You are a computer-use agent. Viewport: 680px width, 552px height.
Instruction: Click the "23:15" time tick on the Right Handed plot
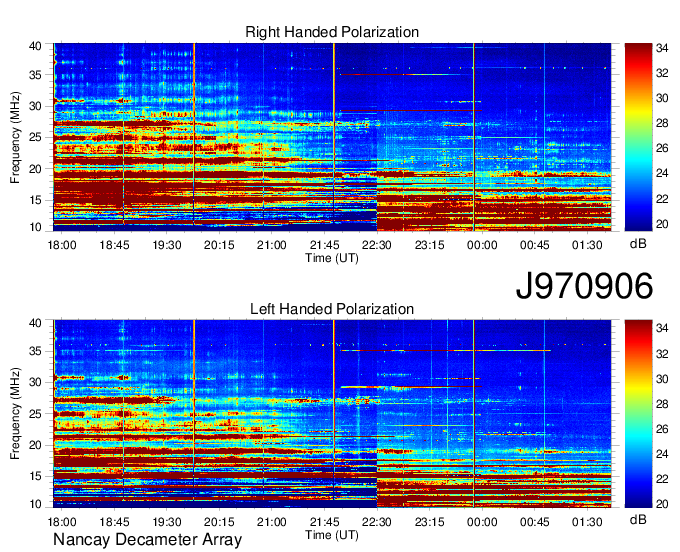tap(429, 245)
